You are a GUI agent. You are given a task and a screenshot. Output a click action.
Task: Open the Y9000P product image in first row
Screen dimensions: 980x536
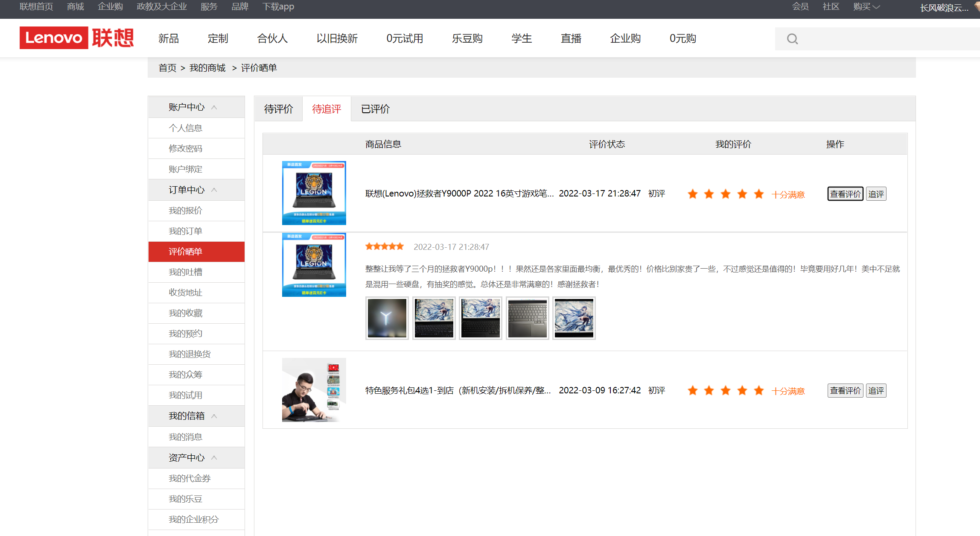coord(314,193)
